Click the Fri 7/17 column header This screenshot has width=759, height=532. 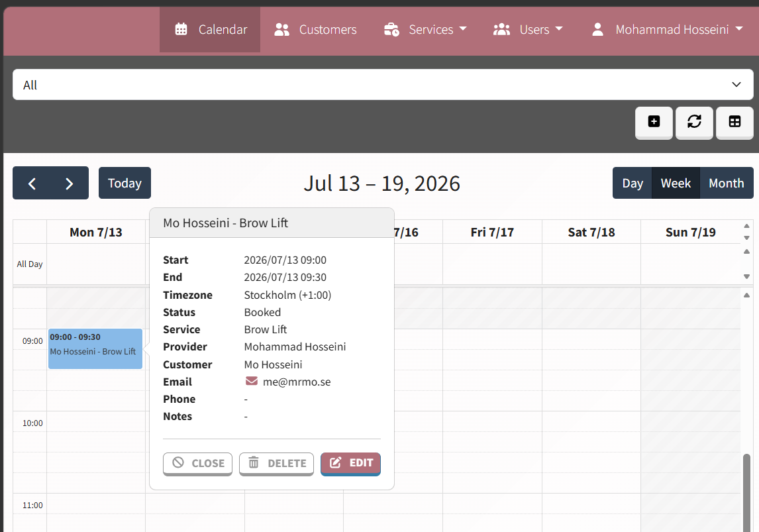click(x=492, y=233)
